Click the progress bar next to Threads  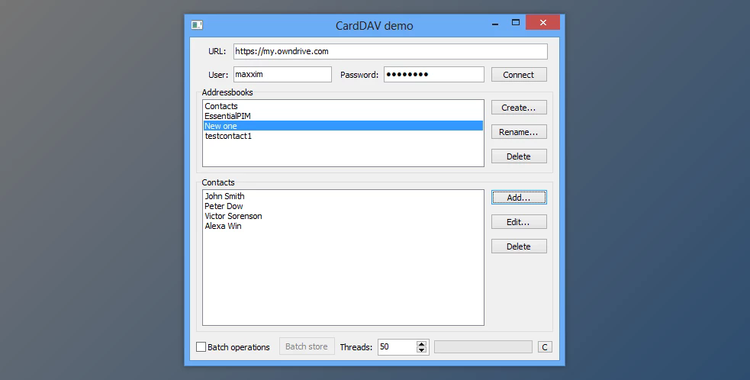tap(483, 347)
